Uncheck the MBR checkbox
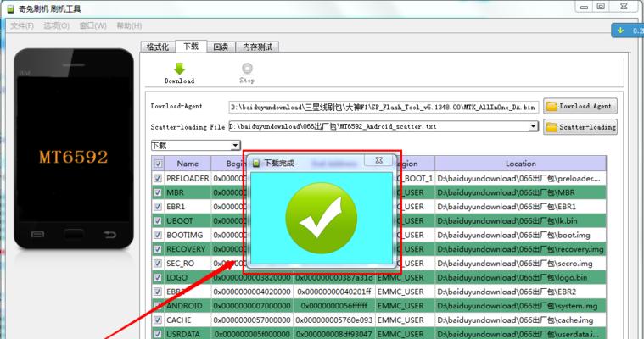 coord(158,192)
